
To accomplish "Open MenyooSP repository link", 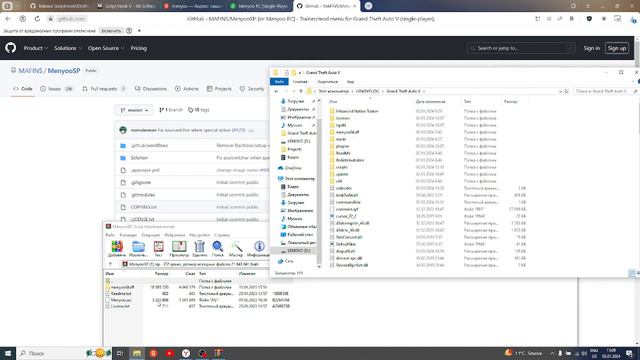I will click(64, 71).
